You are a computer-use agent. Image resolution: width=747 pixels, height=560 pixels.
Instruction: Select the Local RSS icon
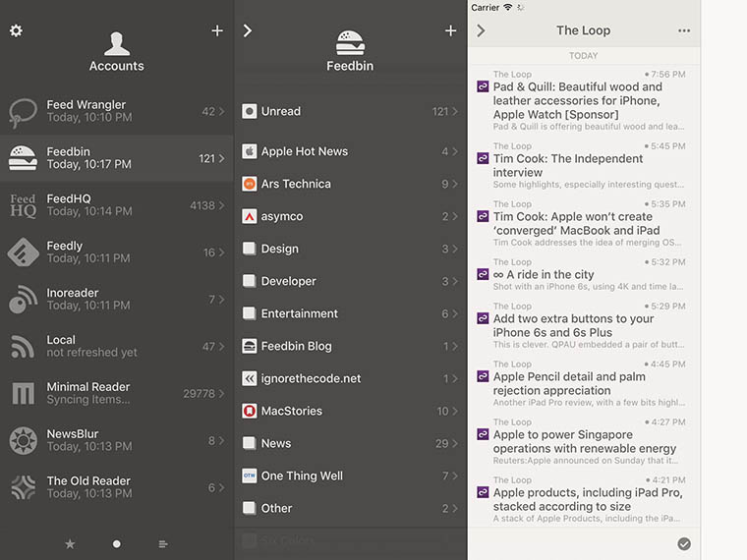pos(23,346)
